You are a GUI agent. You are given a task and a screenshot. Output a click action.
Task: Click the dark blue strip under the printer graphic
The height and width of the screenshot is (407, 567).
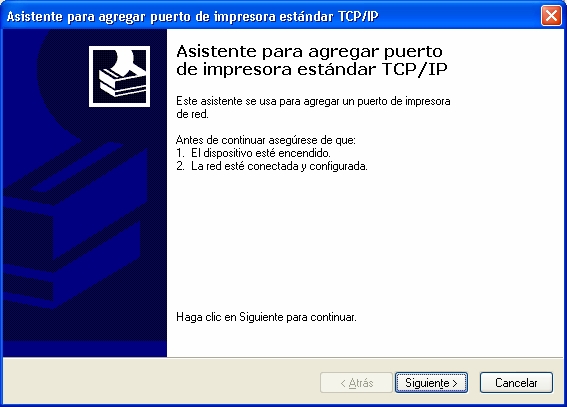(x=85, y=349)
